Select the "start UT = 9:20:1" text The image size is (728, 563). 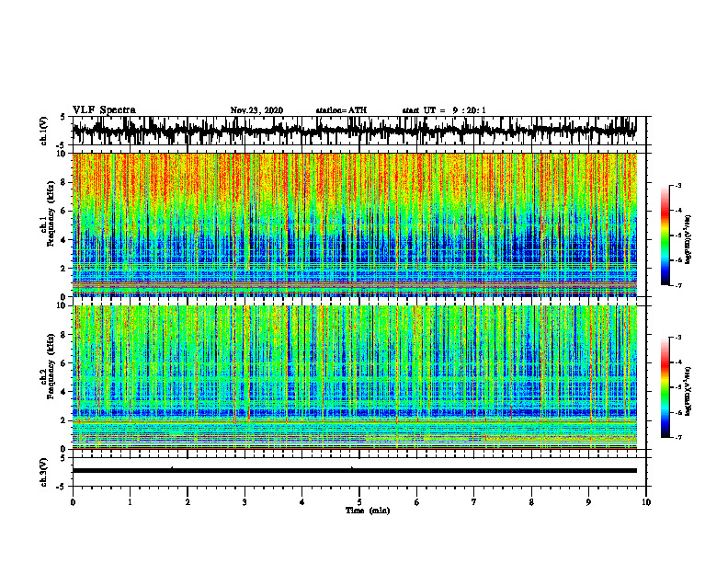pos(444,110)
